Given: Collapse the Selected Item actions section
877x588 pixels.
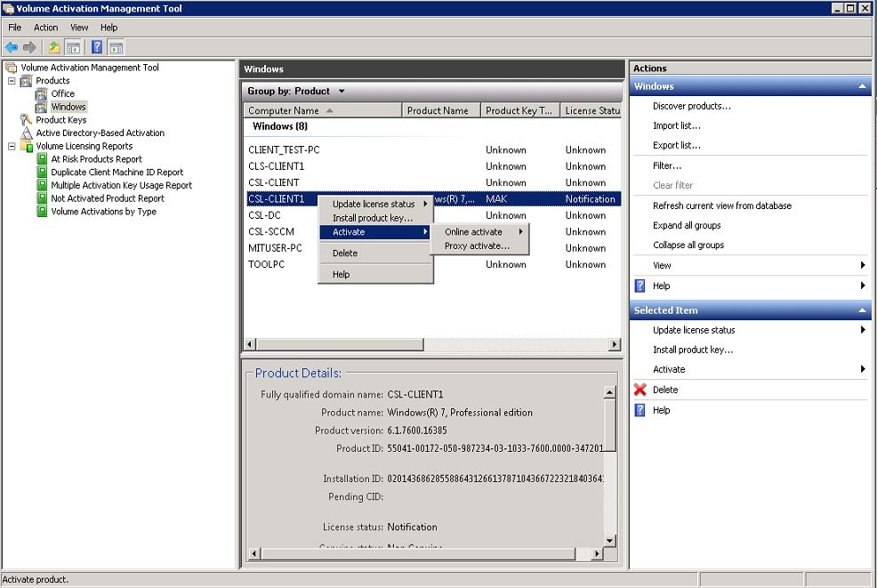Looking at the screenshot, I should click(861, 310).
